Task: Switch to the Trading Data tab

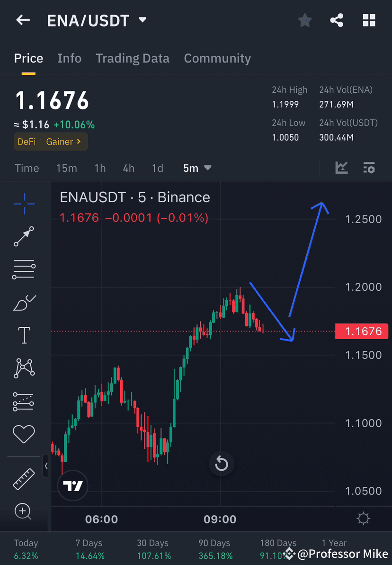Action: click(133, 58)
